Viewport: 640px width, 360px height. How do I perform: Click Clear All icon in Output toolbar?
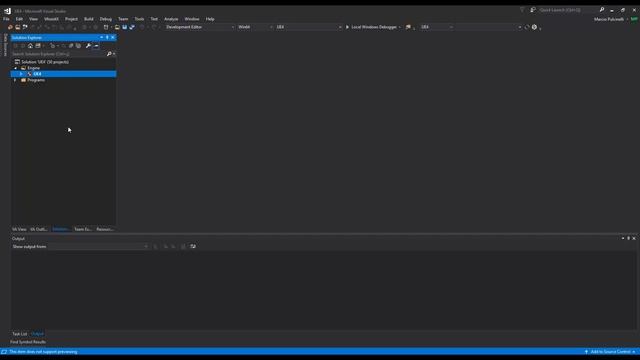[183, 247]
